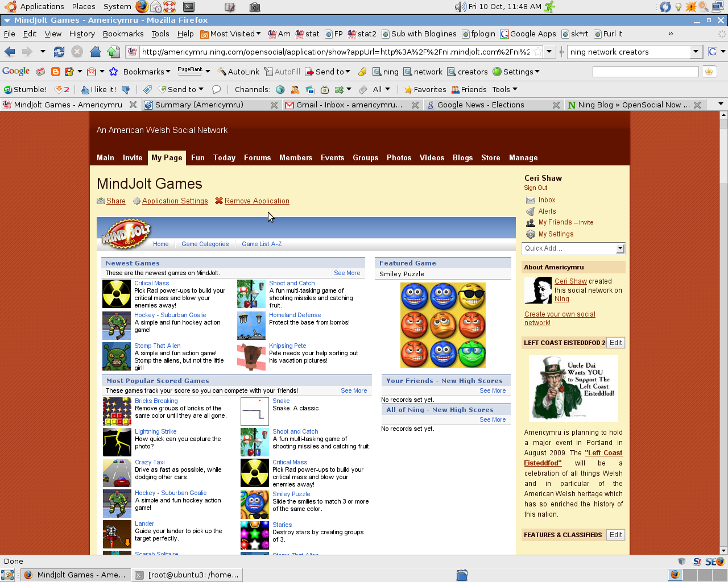
Task: Click the page vertical scrollbar down arrow
Action: (723, 550)
